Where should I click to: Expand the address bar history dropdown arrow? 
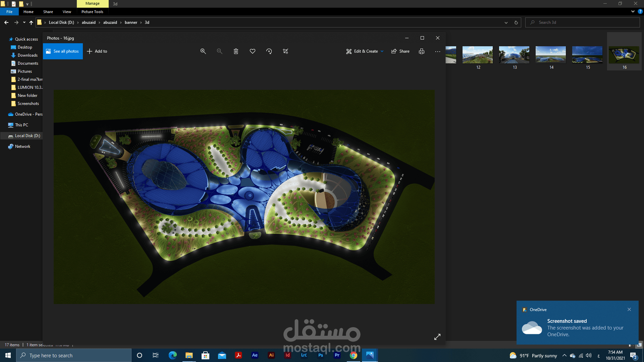coord(506,22)
